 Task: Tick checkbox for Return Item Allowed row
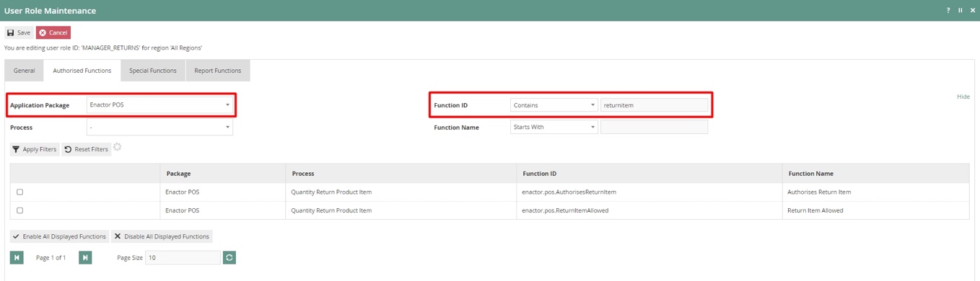19,210
